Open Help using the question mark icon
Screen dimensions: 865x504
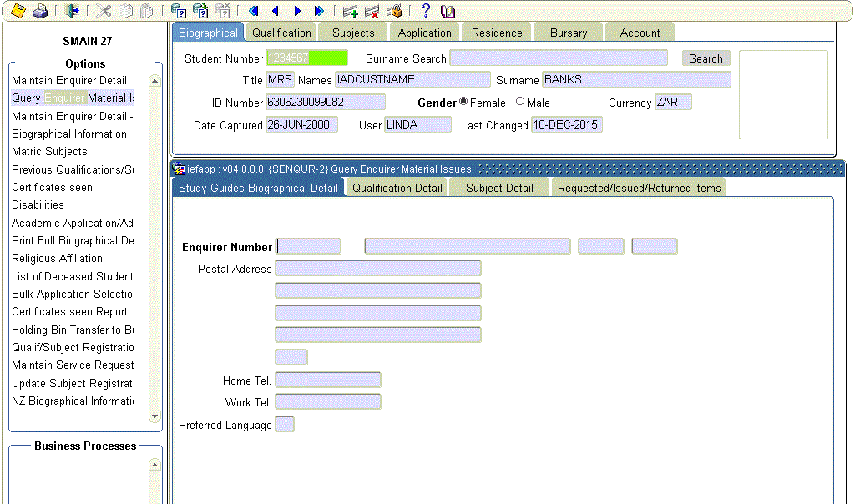(426, 11)
